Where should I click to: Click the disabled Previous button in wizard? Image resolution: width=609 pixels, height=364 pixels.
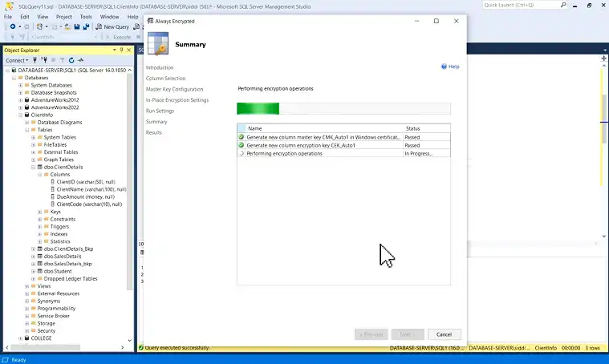tap(371, 334)
